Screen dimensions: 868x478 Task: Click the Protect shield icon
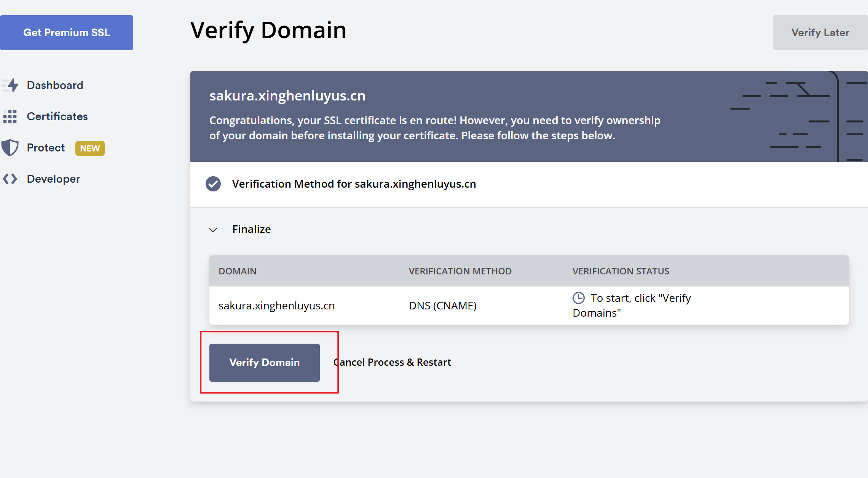[10, 148]
